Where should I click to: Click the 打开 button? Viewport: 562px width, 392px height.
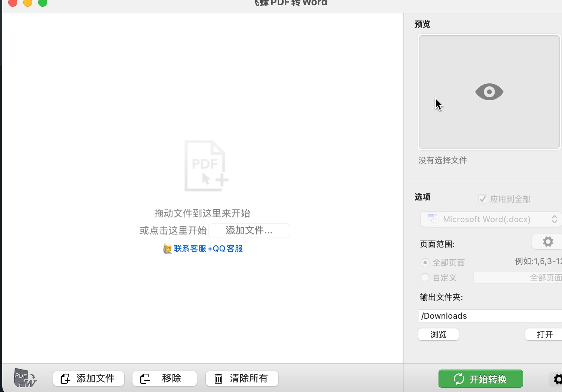click(544, 334)
